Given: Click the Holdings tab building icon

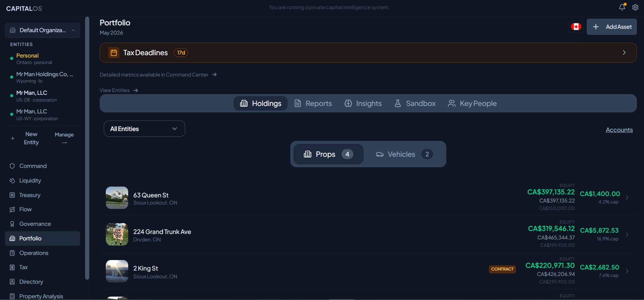Looking at the screenshot, I should click(x=244, y=103).
